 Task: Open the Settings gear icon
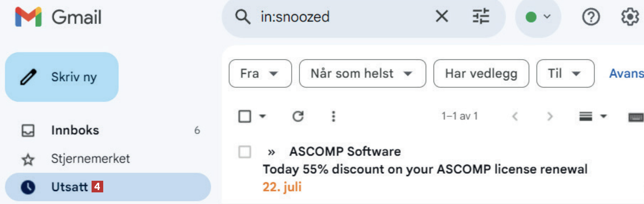pyautogui.click(x=630, y=17)
